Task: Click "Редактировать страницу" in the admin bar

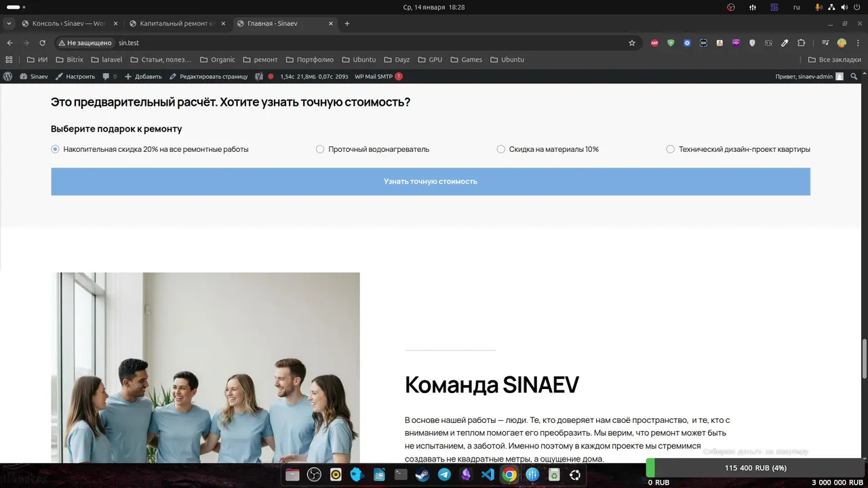Action: pos(209,77)
